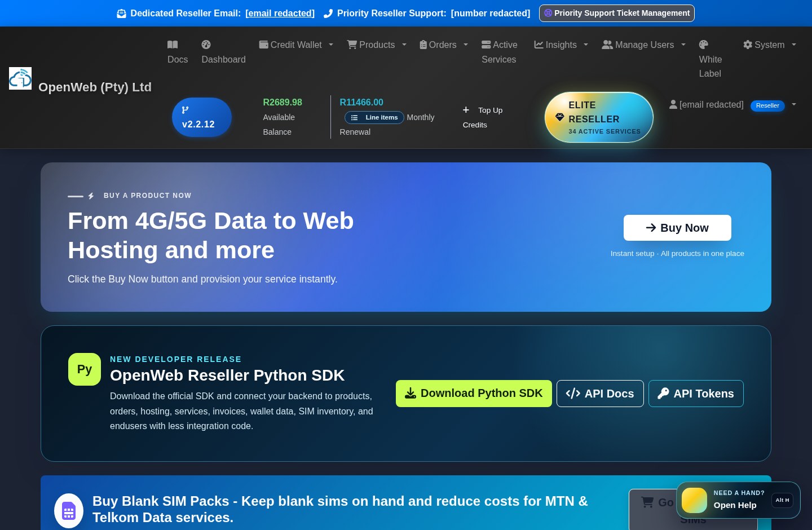
Task: Click the Line items button
Action: (374, 117)
